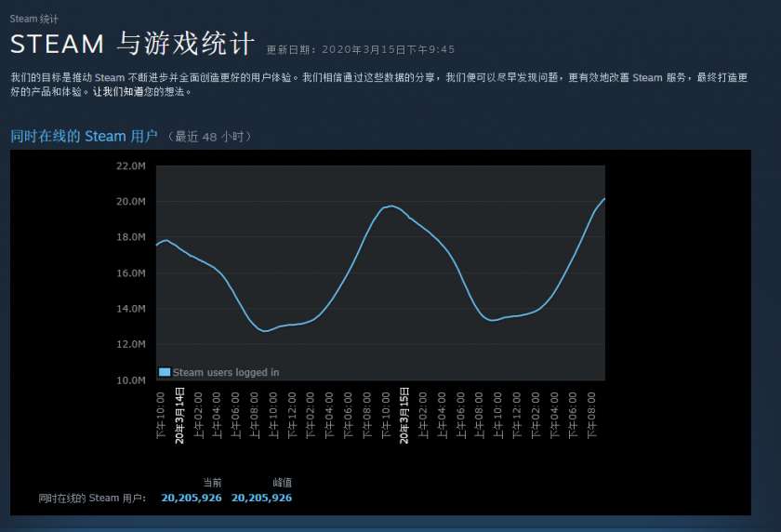This screenshot has width=781, height=532.
Task: Click the 同时在线的 Steam 用户: row label
Action: click(92, 499)
